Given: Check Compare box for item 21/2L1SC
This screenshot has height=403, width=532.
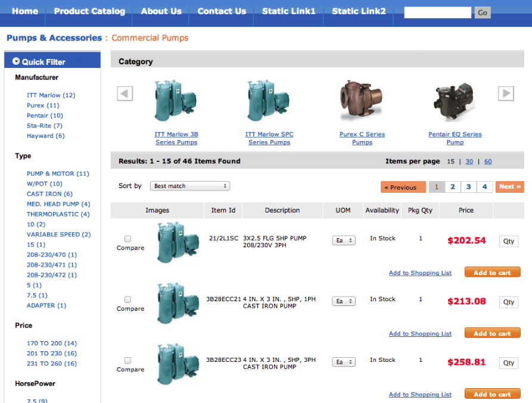Looking at the screenshot, I should coord(127,239).
